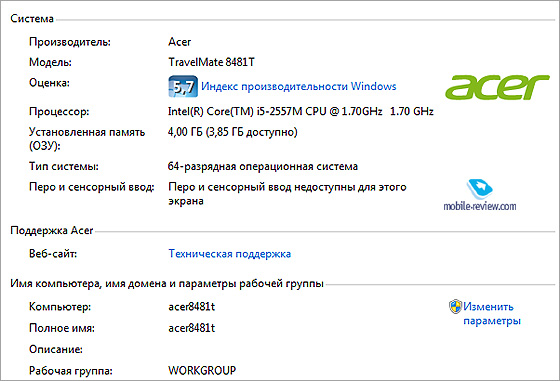Click the Описание: label
The width and height of the screenshot is (560, 381).
tap(56, 349)
